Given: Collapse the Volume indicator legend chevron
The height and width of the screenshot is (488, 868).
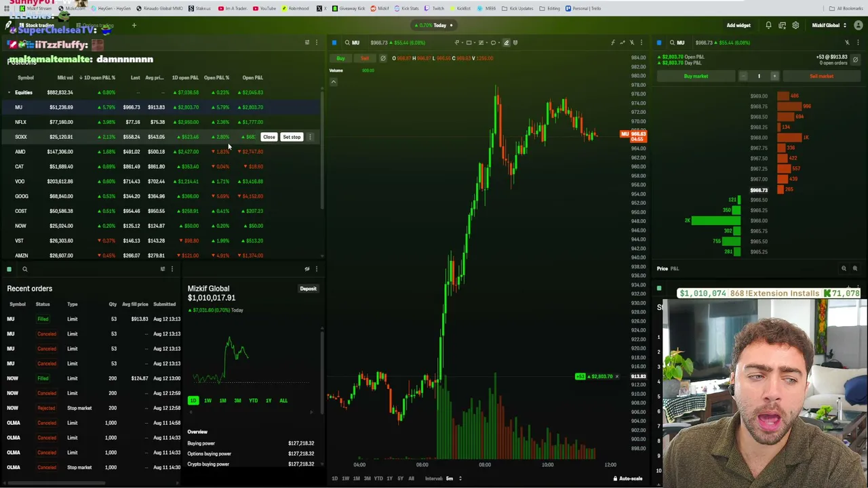Looking at the screenshot, I should [x=333, y=81].
